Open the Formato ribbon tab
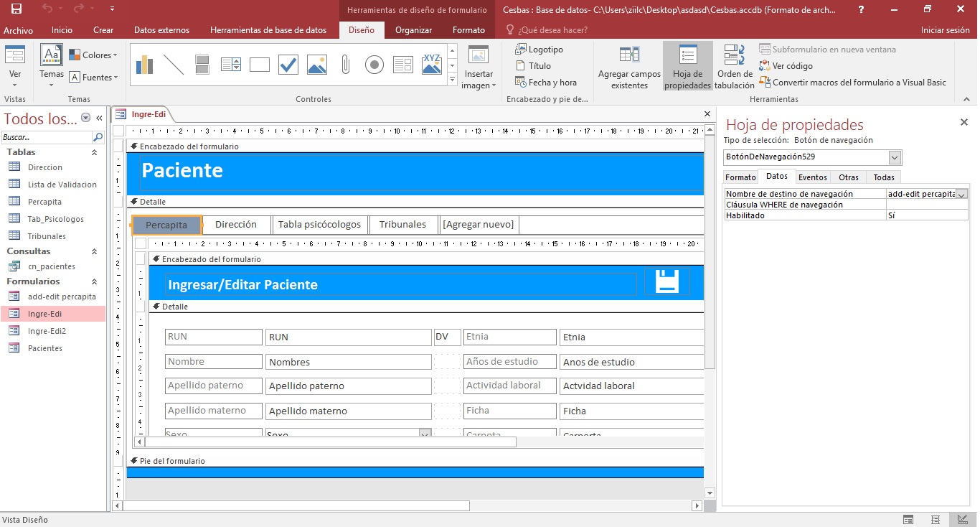This screenshot has width=980, height=527. point(468,30)
